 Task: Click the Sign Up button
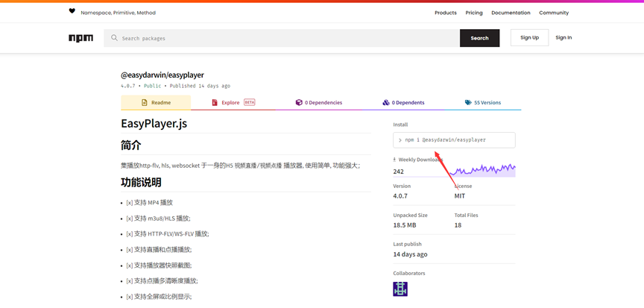pos(529,37)
